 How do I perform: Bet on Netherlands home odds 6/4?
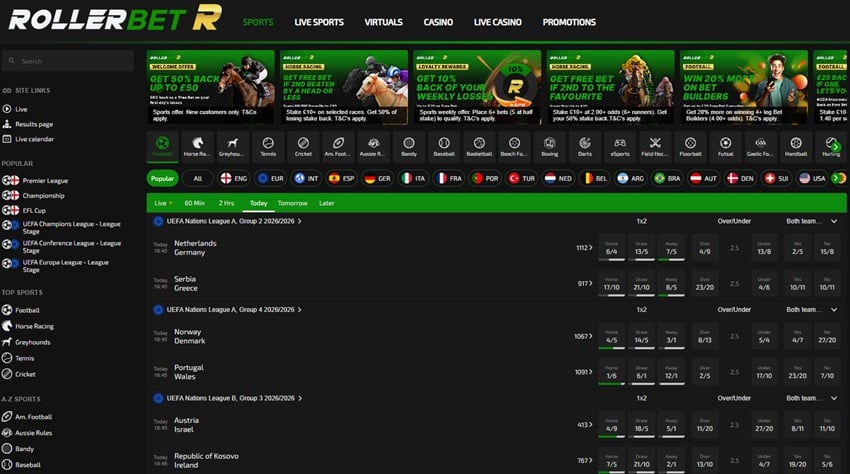click(x=611, y=248)
